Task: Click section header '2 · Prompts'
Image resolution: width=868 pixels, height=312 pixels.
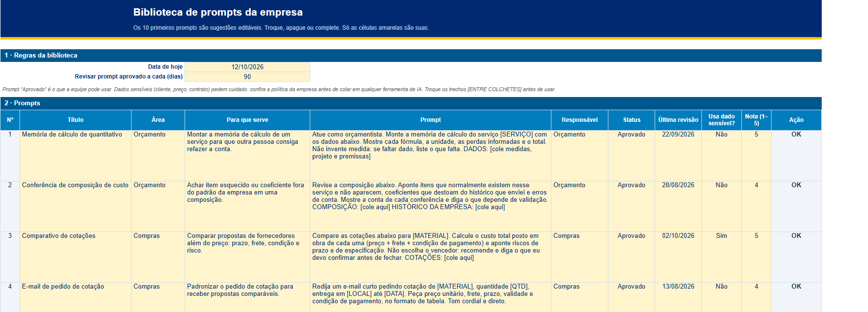Action: [411, 103]
